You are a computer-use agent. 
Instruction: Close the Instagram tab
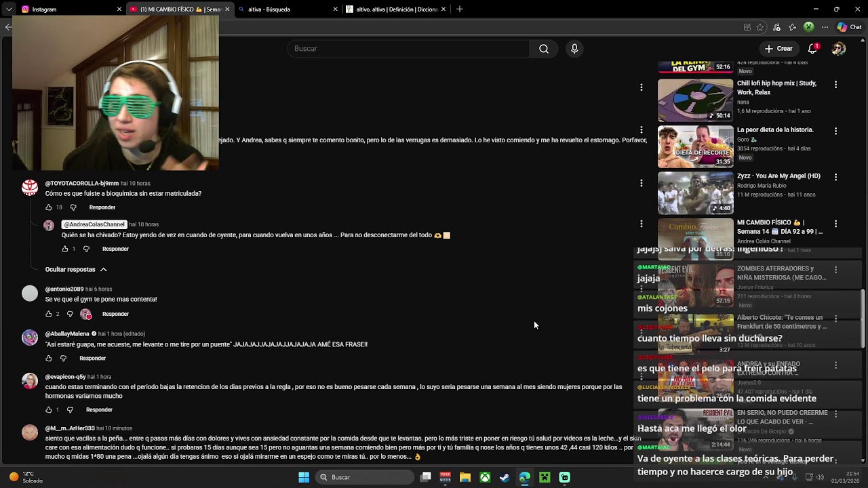tap(119, 9)
